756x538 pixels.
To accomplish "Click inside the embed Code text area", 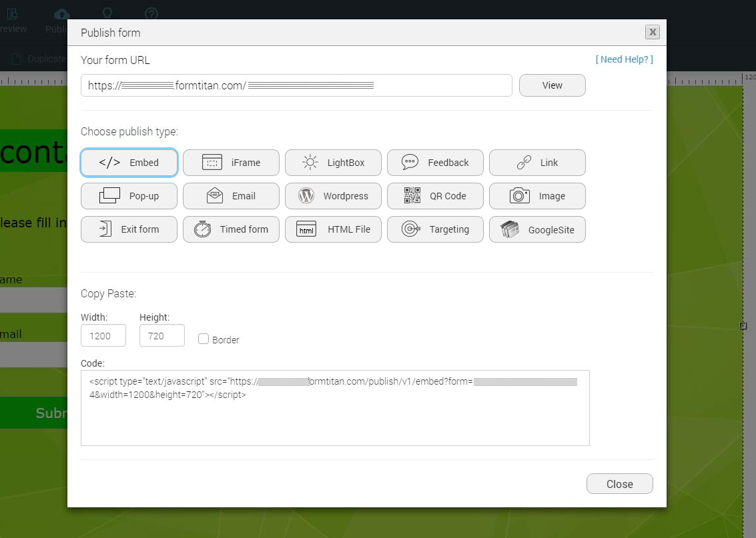I will (335, 408).
